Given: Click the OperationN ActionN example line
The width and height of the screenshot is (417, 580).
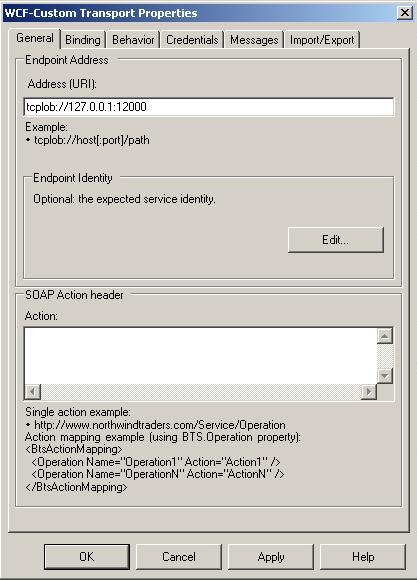Looking at the screenshot, I should [158, 474].
